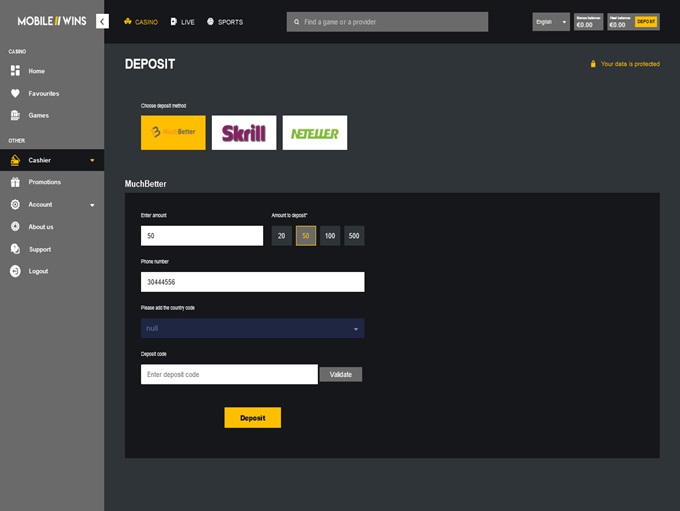680x511 pixels.
Task: Click the Support icon in the sidebar
Action: click(x=15, y=249)
